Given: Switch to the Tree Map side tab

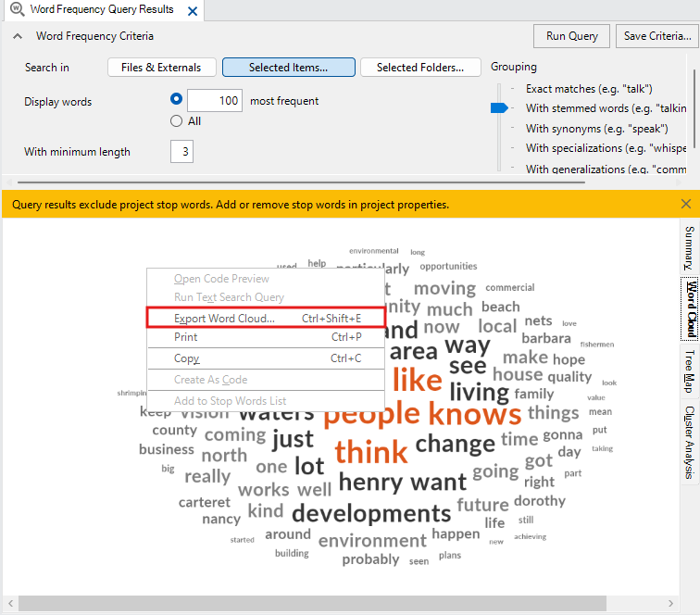Looking at the screenshot, I should 690,371.
